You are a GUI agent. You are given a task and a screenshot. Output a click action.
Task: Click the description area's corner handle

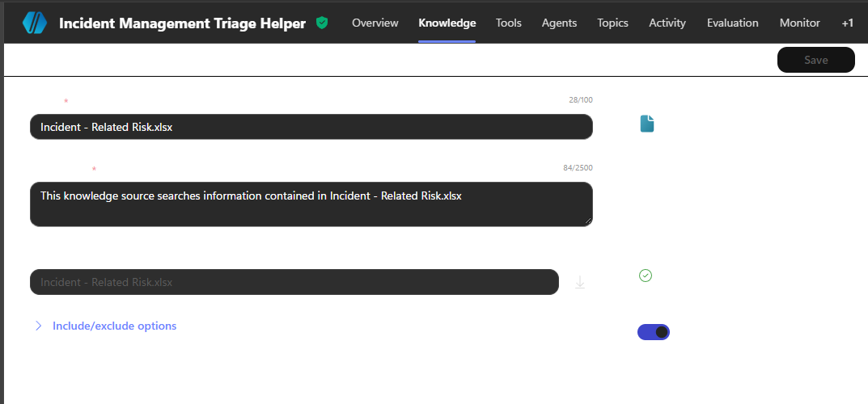pyautogui.click(x=588, y=221)
